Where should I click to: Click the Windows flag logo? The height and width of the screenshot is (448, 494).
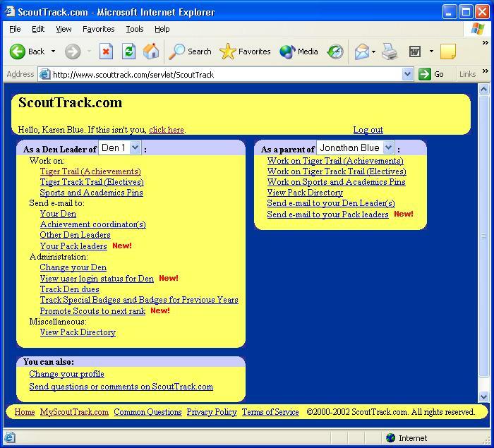(x=478, y=29)
